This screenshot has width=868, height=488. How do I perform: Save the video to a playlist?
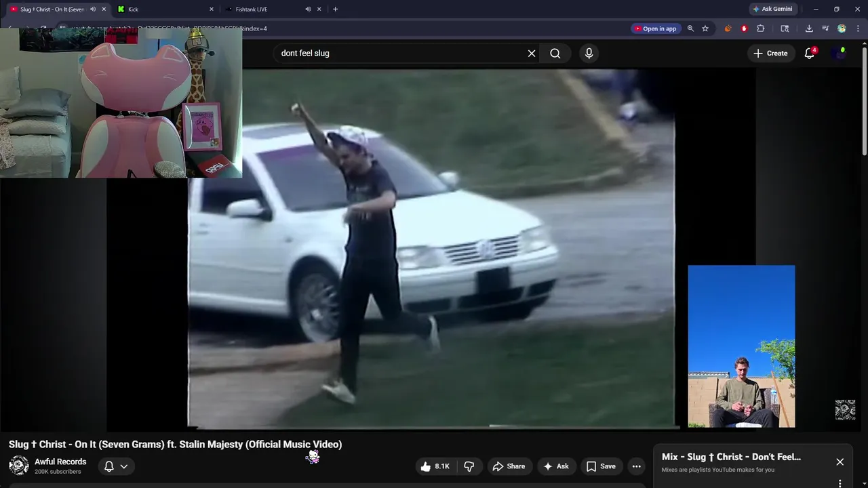[601, 466]
